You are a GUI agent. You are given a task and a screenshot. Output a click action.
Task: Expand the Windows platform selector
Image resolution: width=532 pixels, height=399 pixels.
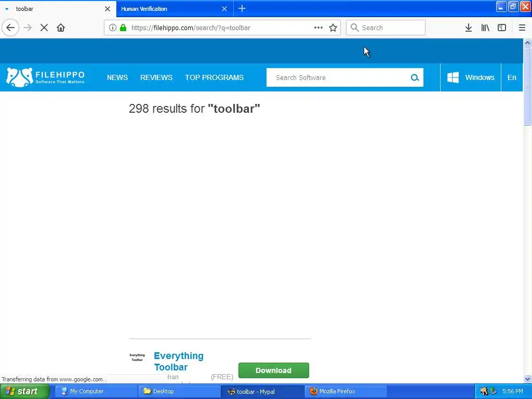click(x=471, y=77)
